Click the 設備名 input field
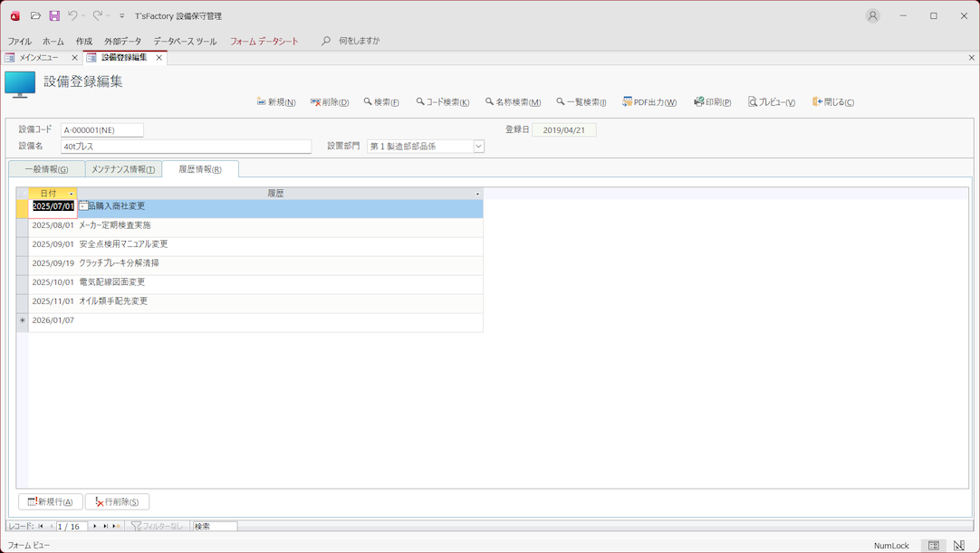Viewport: 980px width, 553px height. coord(186,147)
